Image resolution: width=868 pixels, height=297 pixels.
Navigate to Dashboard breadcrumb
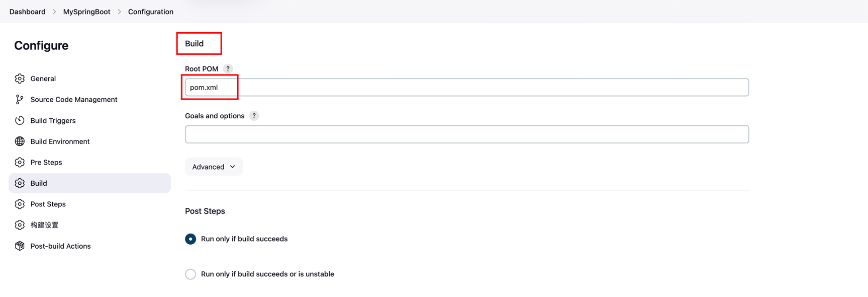coord(27,12)
